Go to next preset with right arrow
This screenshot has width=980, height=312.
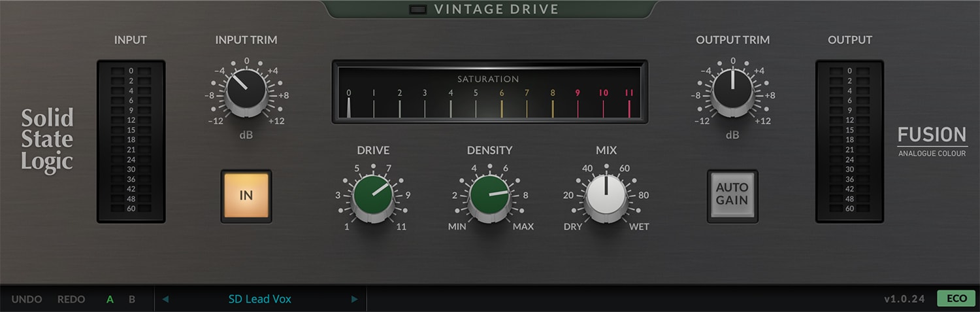[355, 299]
